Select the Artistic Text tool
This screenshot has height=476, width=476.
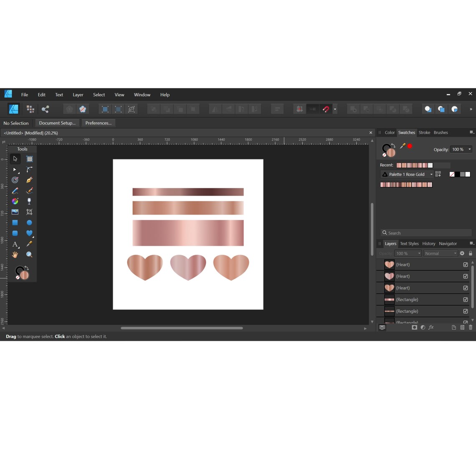point(15,244)
